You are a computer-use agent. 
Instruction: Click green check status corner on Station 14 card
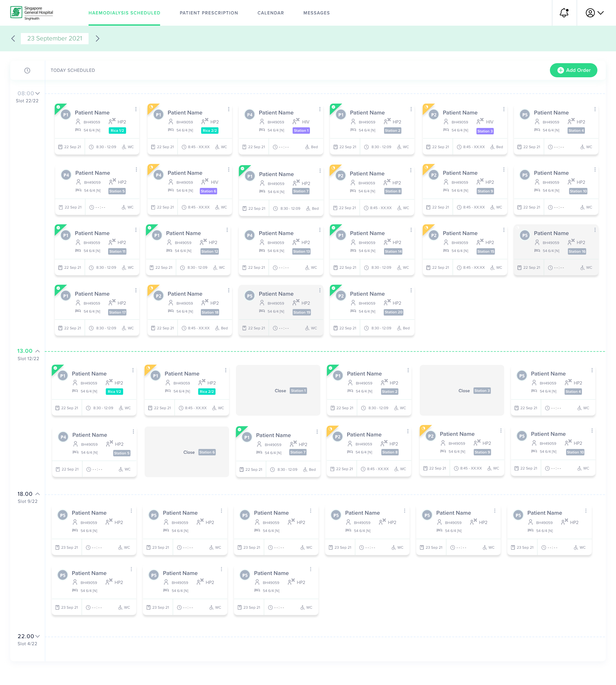(x=334, y=229)
